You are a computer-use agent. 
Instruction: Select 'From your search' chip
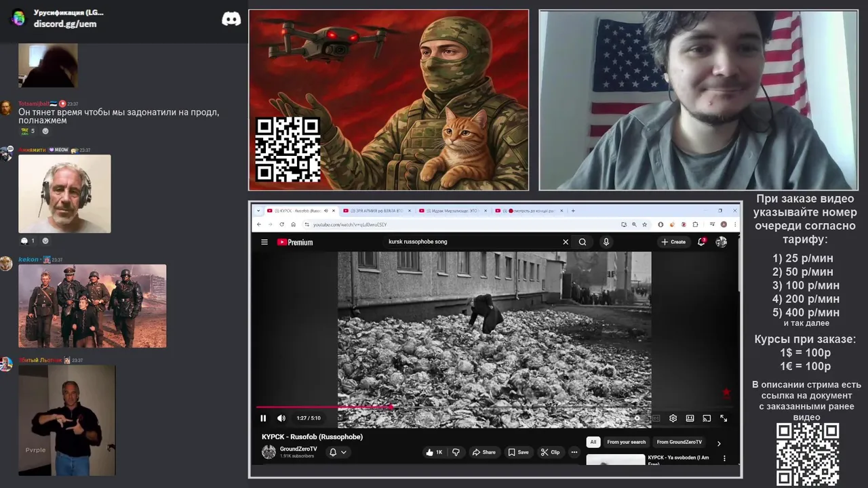tap(627, 442)
